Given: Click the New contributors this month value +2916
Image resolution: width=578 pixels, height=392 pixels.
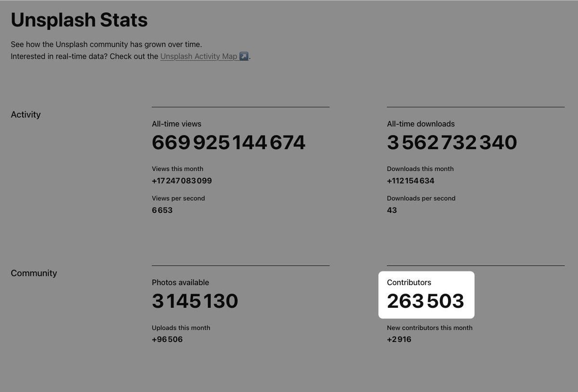Looking at the screenshot, I should [399, 340].
